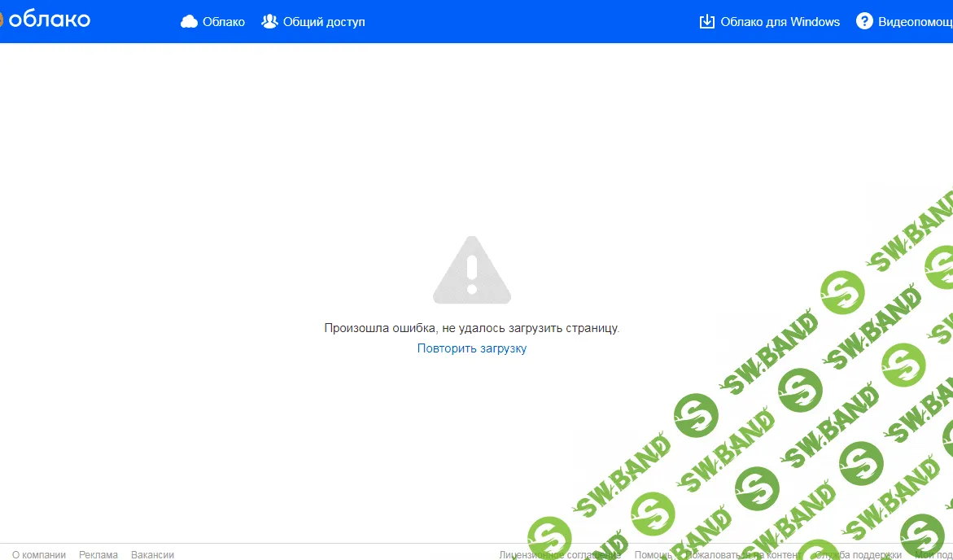This screenshot has width=953, height=560.
Task: Open the Видеопомощь link in header
Action: tap(916, 22)
